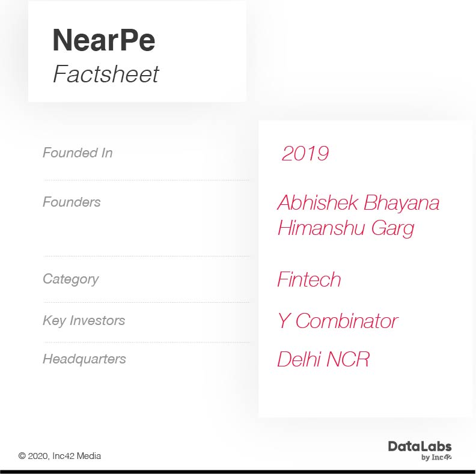Select the Fintech category value

tap(309, 280)
